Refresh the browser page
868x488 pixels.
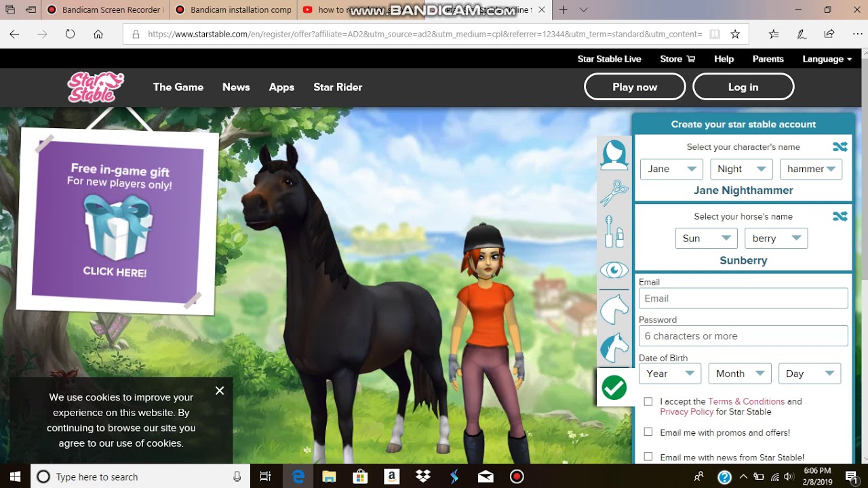tap(70, 34)
